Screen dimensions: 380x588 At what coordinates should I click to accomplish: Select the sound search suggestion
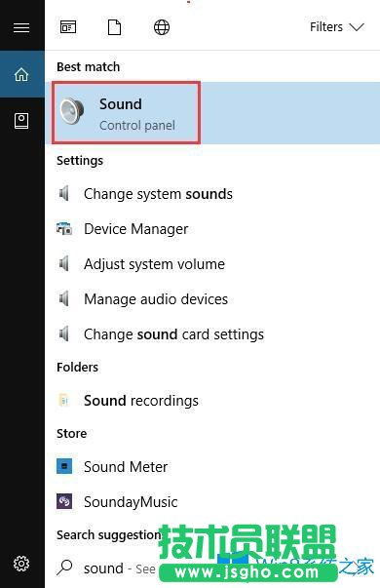[x=212, y=568]
